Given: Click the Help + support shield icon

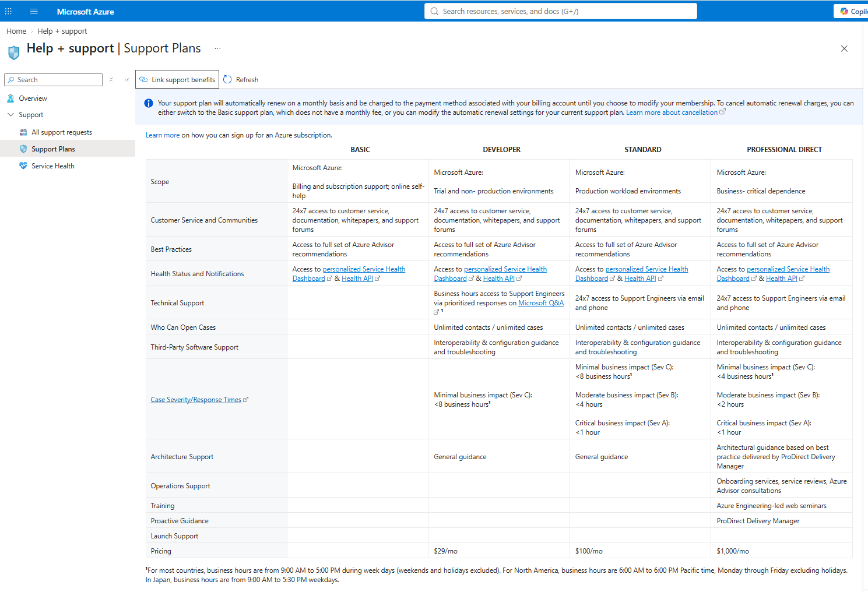Looking at the screenshot, I should coord(14,52).
